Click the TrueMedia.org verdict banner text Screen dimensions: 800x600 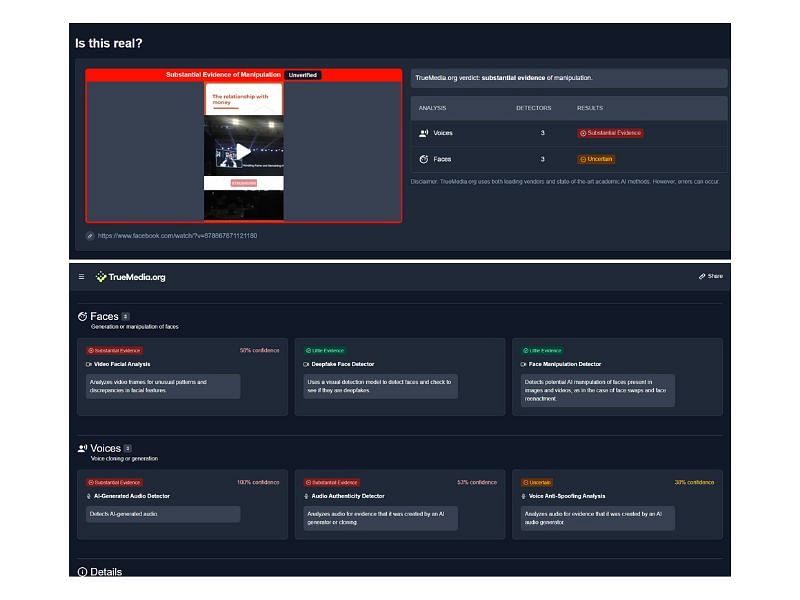(x=504, y=78)
